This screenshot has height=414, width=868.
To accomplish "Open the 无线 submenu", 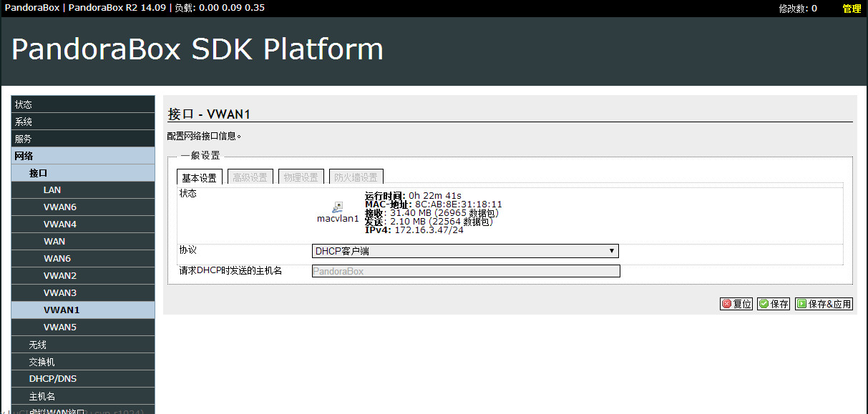I will [83, 345].
